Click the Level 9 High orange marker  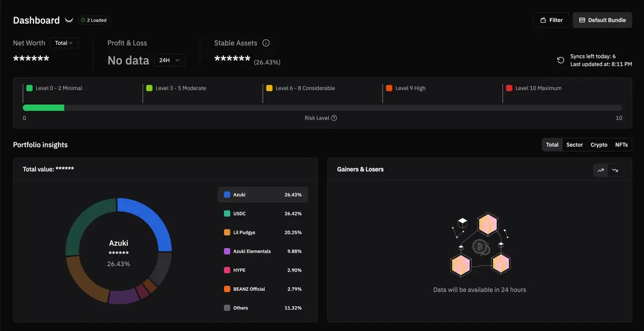389,88
